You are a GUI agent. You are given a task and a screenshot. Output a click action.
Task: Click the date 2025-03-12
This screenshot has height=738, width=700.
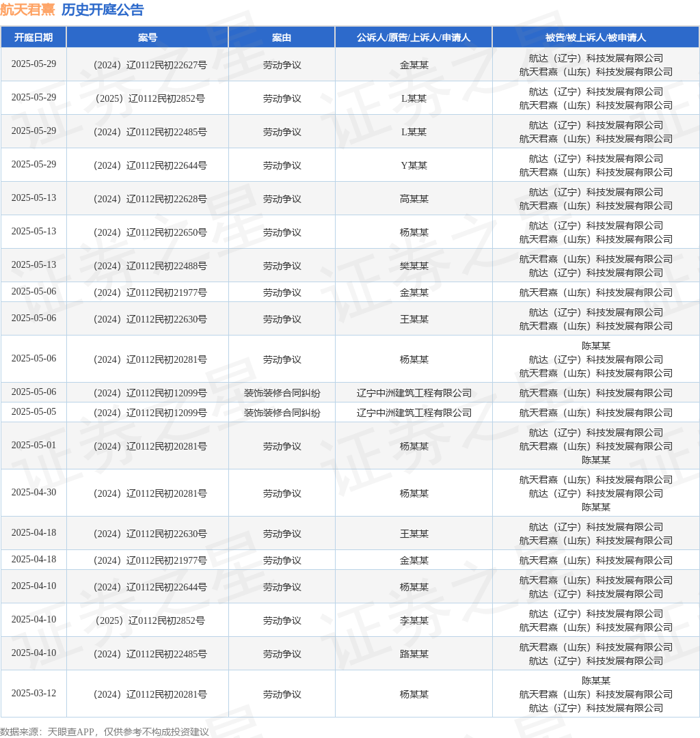pyautogui.click(x=33, y=694)
